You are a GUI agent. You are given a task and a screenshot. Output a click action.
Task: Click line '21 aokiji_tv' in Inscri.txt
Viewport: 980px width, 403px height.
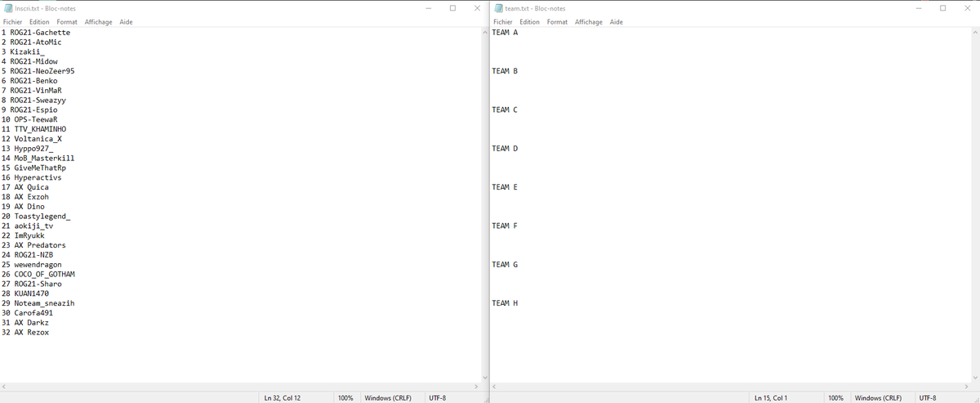click(x=28, y=226)
